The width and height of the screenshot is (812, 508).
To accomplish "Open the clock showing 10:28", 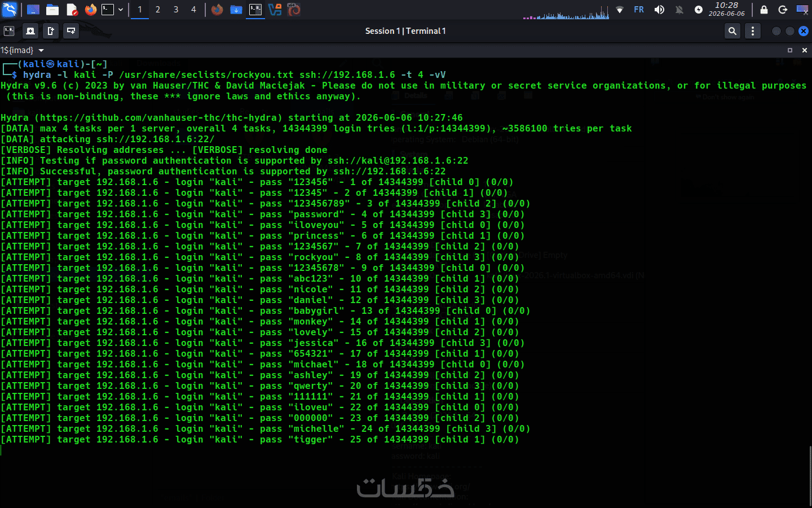I will point(727,9).
